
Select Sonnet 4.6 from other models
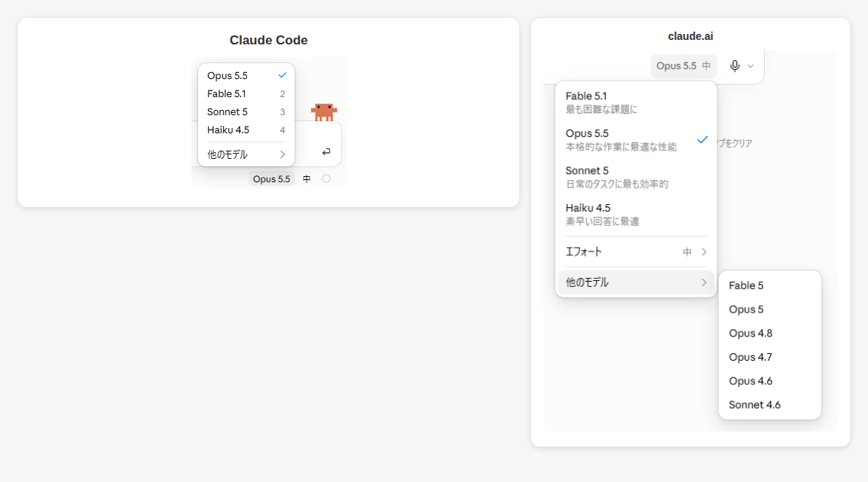769,404
